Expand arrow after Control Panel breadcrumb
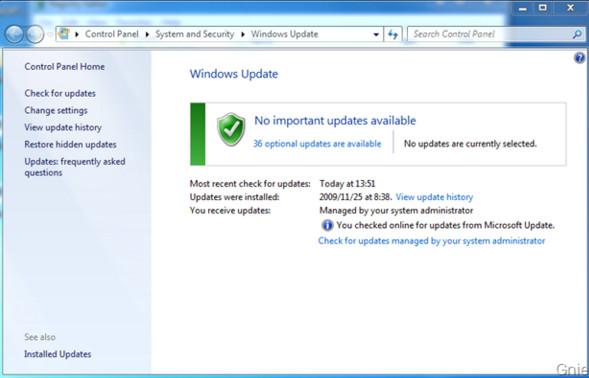Viewport: 589px width, 378px height. pos(148,34)
